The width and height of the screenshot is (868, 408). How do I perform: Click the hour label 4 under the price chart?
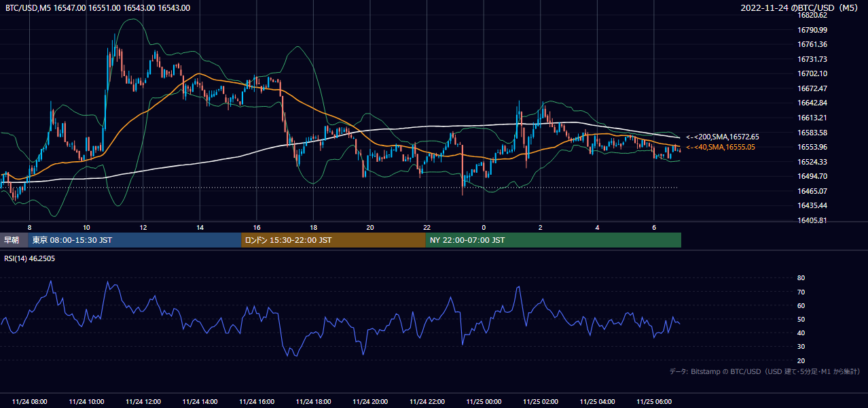coord(598,227)
